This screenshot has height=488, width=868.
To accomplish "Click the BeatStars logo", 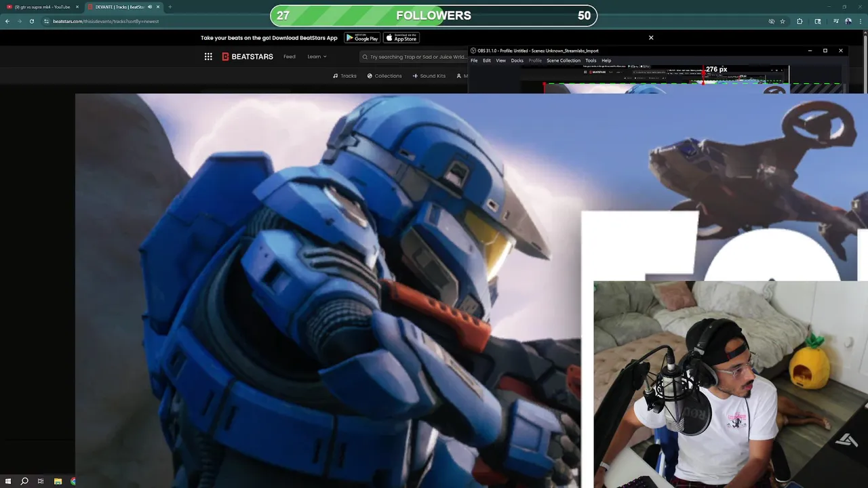I will pos(248,57).
